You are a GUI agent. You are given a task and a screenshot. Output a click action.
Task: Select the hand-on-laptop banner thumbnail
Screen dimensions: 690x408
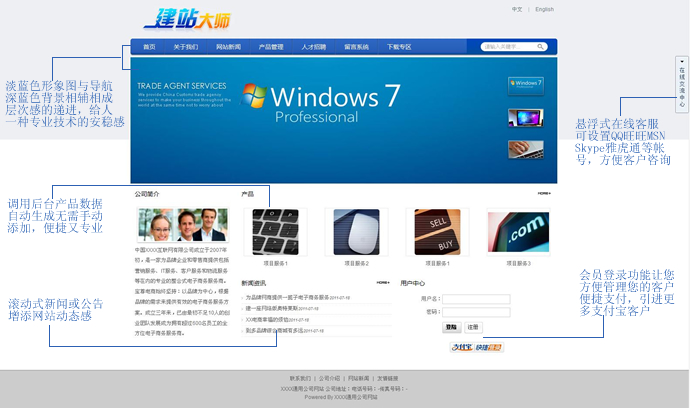[526, 150]
